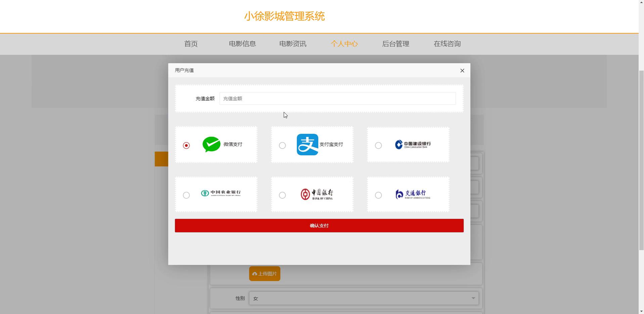
Task: Open the 首页 navigation tab
Action: 191,44
